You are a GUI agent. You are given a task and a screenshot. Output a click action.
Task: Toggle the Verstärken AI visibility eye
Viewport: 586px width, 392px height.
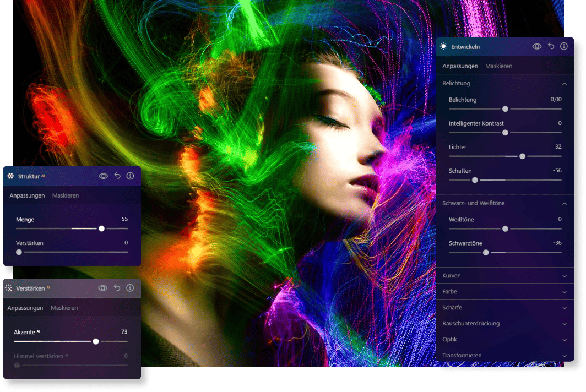(103, 288)
